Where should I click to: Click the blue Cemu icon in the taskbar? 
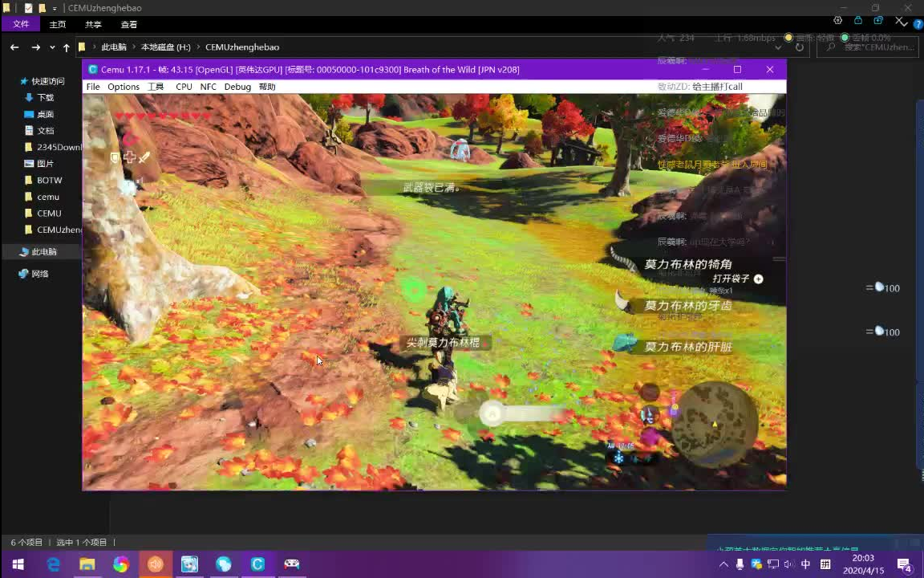pos(257,564)
